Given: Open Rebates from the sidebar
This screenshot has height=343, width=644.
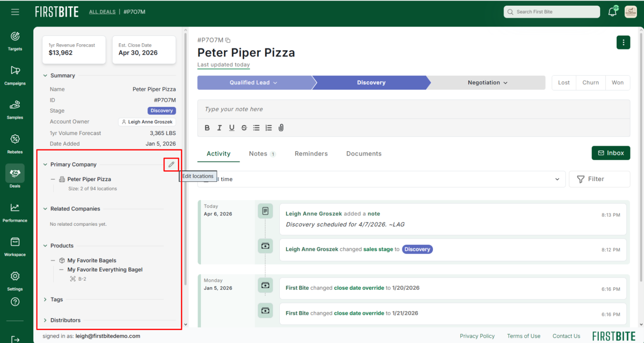Looking at the screenshot, I should (15, 144).
